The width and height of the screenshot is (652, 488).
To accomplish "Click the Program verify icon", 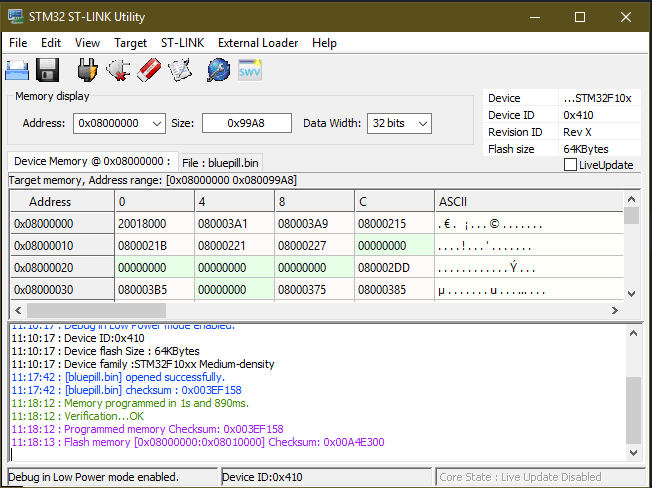I will point(180,70).
